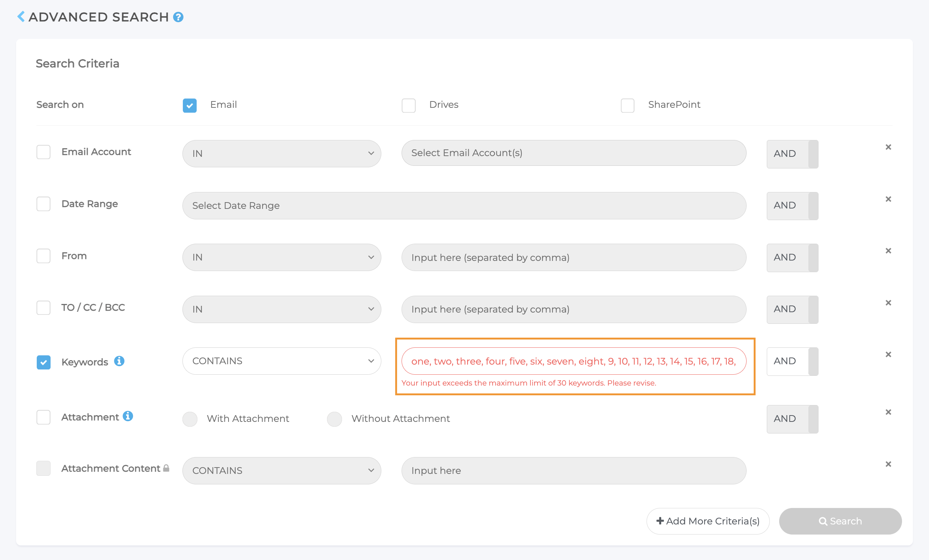Image resolution: width=929 pixels, height=560 pixels.
Task: Enable the SharePoint search checkbox
Action: click(x=627, y=106)
